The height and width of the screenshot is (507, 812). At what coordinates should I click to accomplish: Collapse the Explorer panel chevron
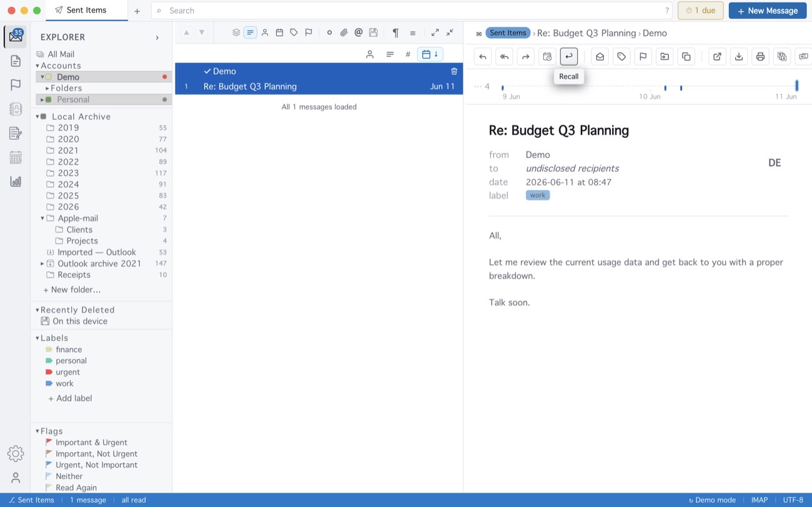[157, 37]
